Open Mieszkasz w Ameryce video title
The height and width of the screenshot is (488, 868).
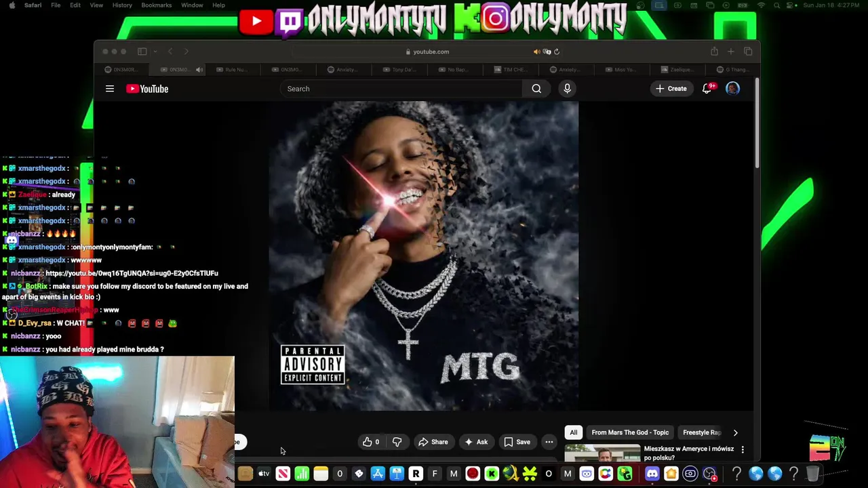(689, 453)
